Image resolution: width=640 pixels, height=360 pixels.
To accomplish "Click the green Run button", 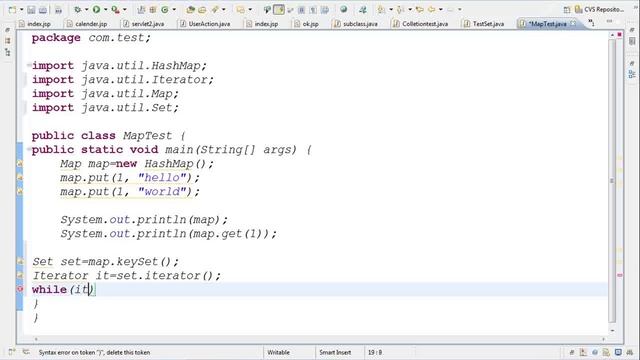I will [96, 9].
